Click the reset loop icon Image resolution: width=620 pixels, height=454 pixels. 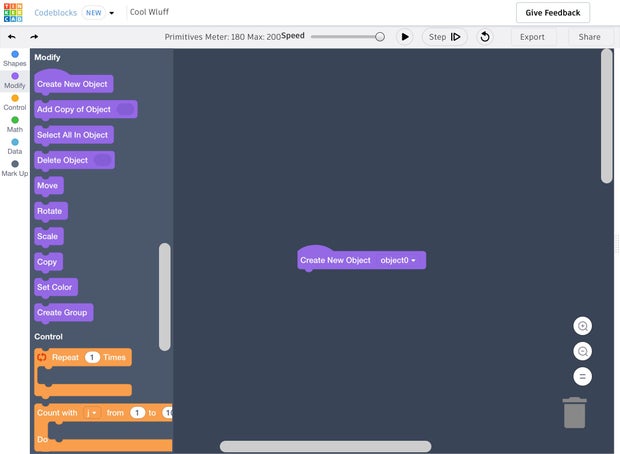485,37
